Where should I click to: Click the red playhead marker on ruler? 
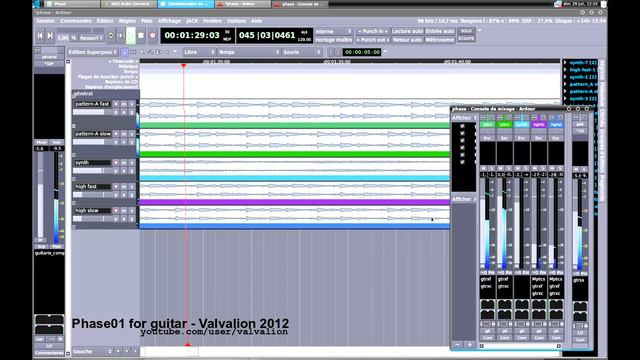click(184, 66)
